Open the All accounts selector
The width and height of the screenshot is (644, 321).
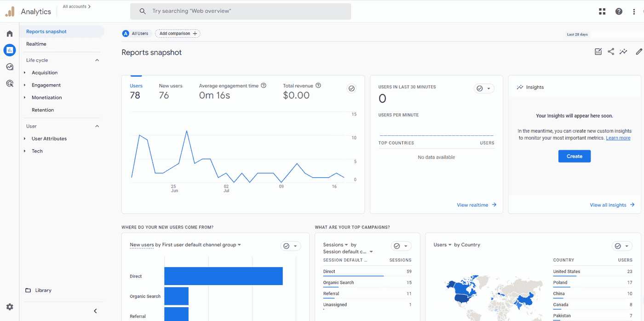(x=77, y=7)
